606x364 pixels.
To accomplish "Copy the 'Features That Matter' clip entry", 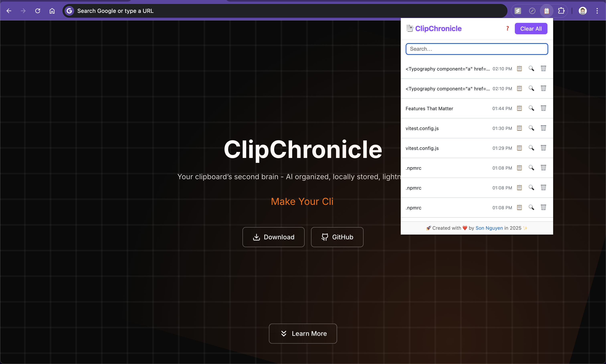I will point(519,108).
